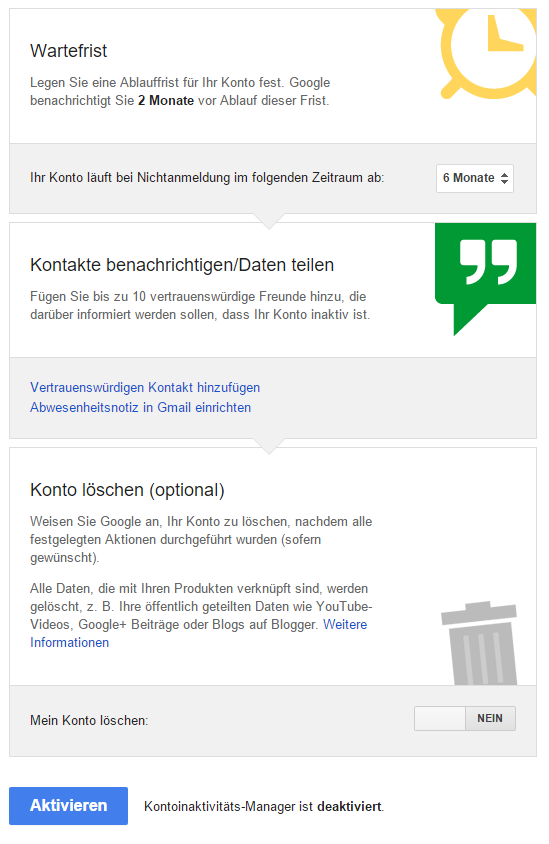Select the Konto löschen (optional) heading
The width and height of the screenshot is (549, 844).
tap(127, 490)
